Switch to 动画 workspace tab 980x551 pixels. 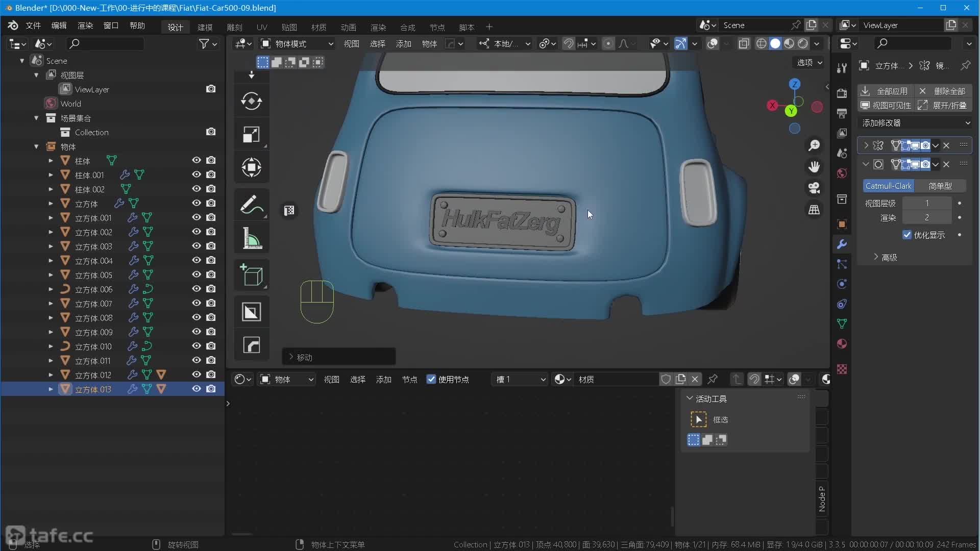point(348,27)
